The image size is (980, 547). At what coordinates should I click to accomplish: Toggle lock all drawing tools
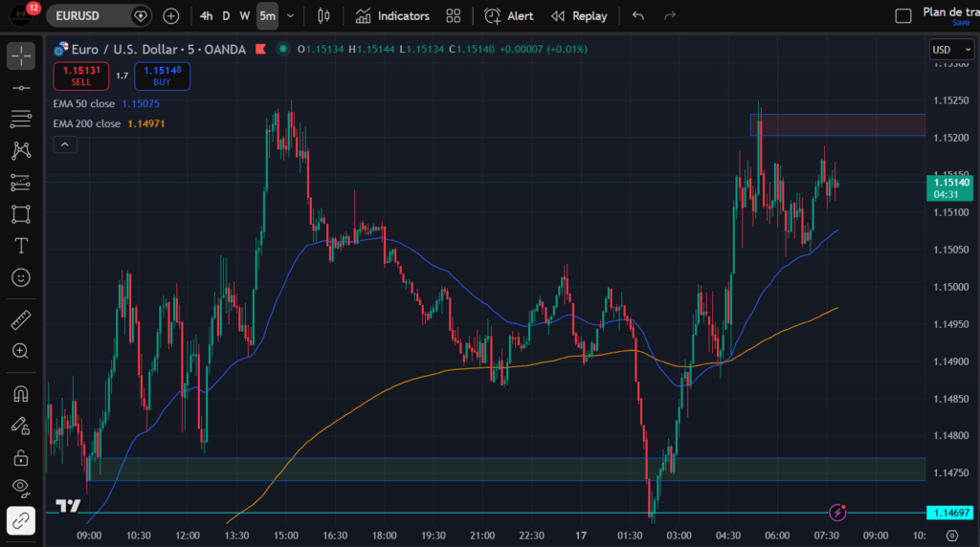(x=21, y=458)
